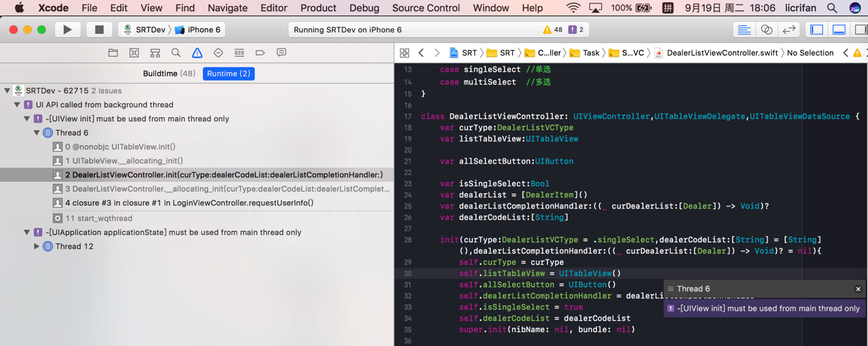Viewport: 868px width, 346px height.
Task: Select stack frame 4 LoginViewController.requestUserInfo
Action: click(x=189, y=203)
